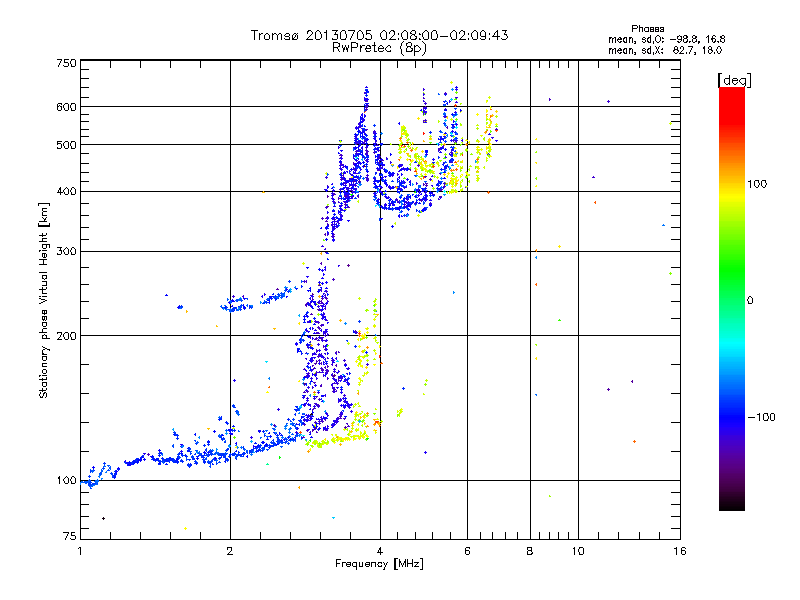Click the y-axis tick label '100'

66,480
